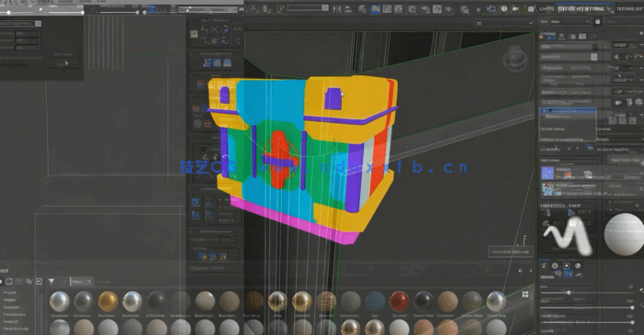Click the white material sphere preview
The image size is (644, 335).
pos(625,234)
